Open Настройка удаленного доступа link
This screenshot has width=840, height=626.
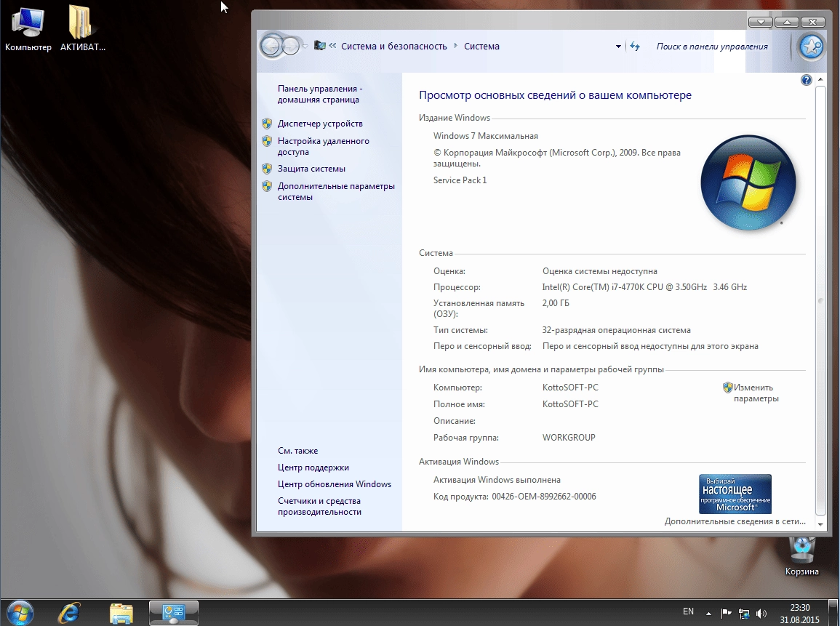323,147
